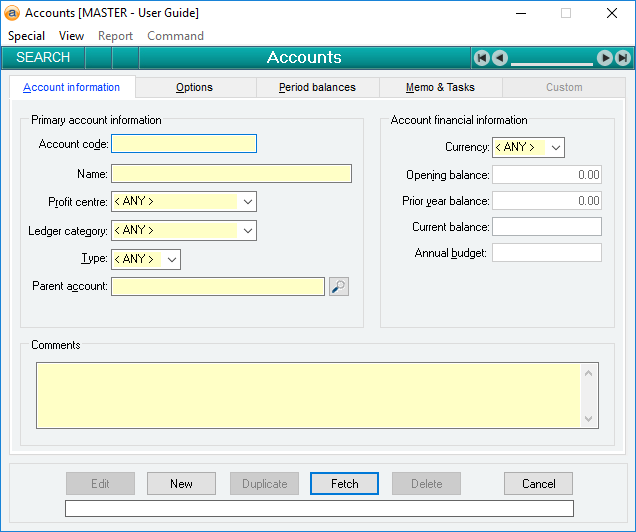The image size is (636, 532).
Task: Click the New button
Action: (181, 484)
